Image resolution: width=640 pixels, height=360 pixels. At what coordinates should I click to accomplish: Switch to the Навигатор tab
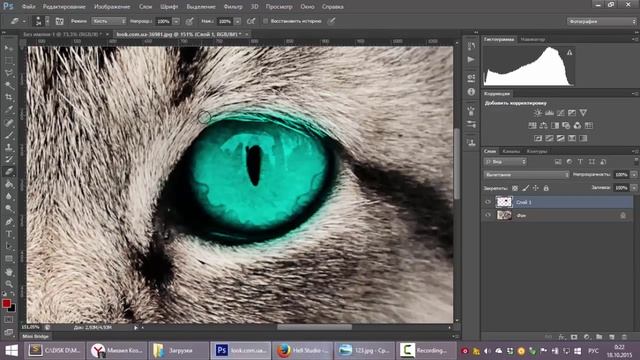[x=533, y=40]
